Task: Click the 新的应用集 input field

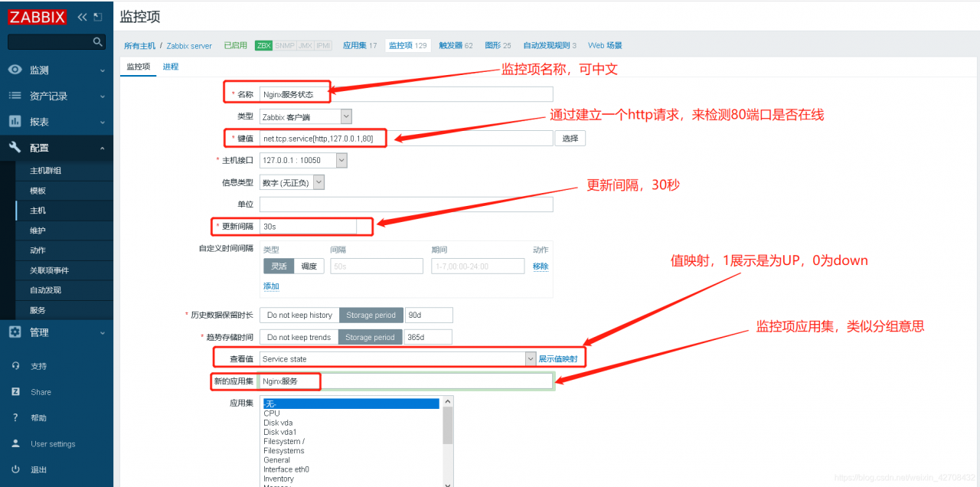Action: point(406,381)
